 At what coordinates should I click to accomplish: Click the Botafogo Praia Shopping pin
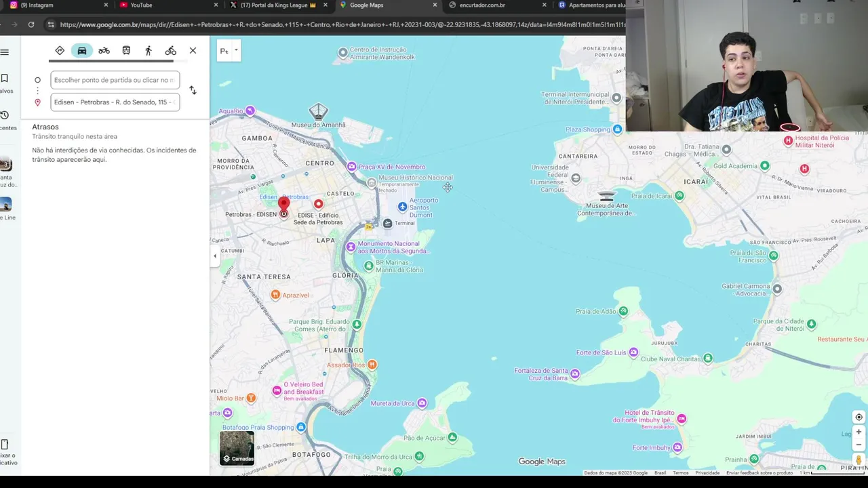click(301, 427)
